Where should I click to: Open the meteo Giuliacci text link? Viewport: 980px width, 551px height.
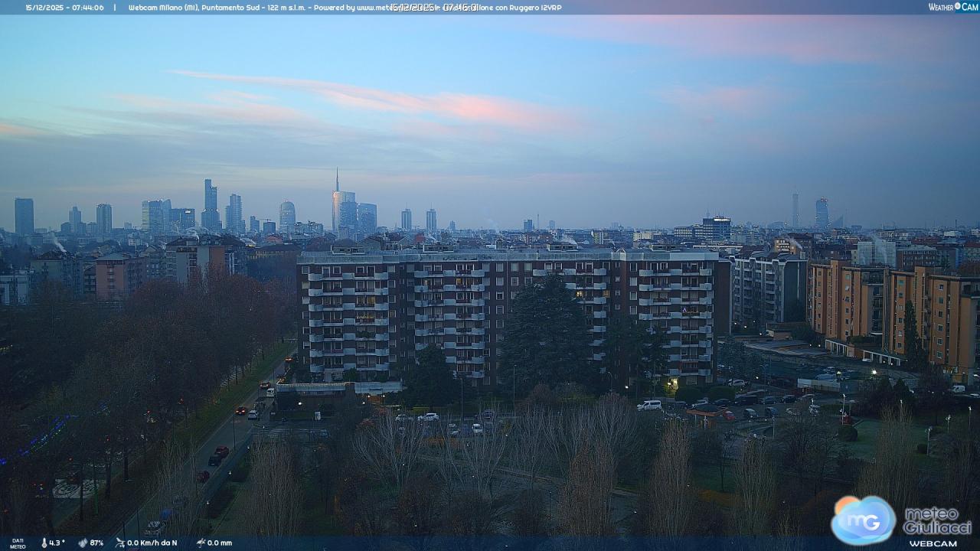936,520
